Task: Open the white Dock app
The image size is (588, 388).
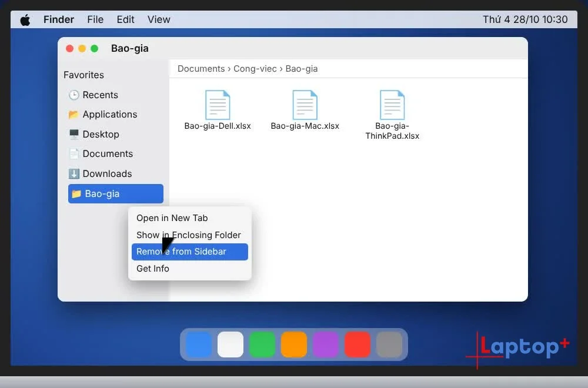Action: tap(230, 344)
